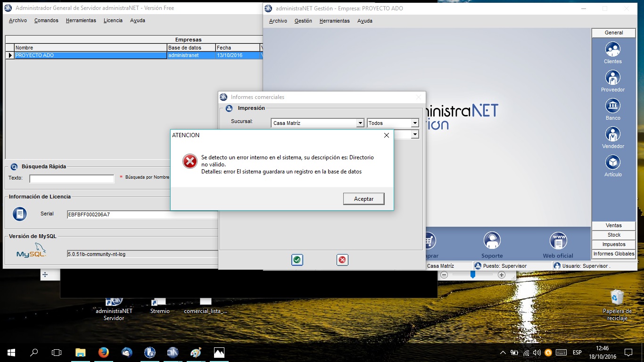Screen dimensions: 644x362
Task: Open Comandos menu in Administrador General
Action: click(x=46, y=21)
